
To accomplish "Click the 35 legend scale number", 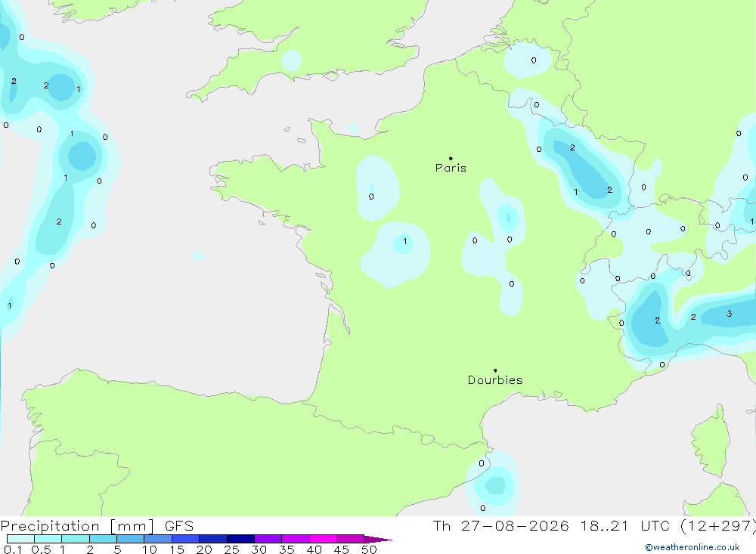I will [287, 549].
